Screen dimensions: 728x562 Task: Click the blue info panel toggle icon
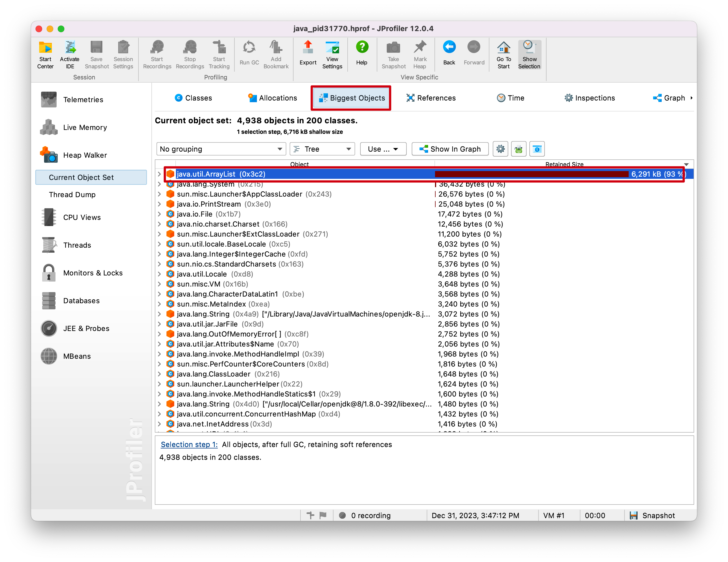tap(537, 149)
